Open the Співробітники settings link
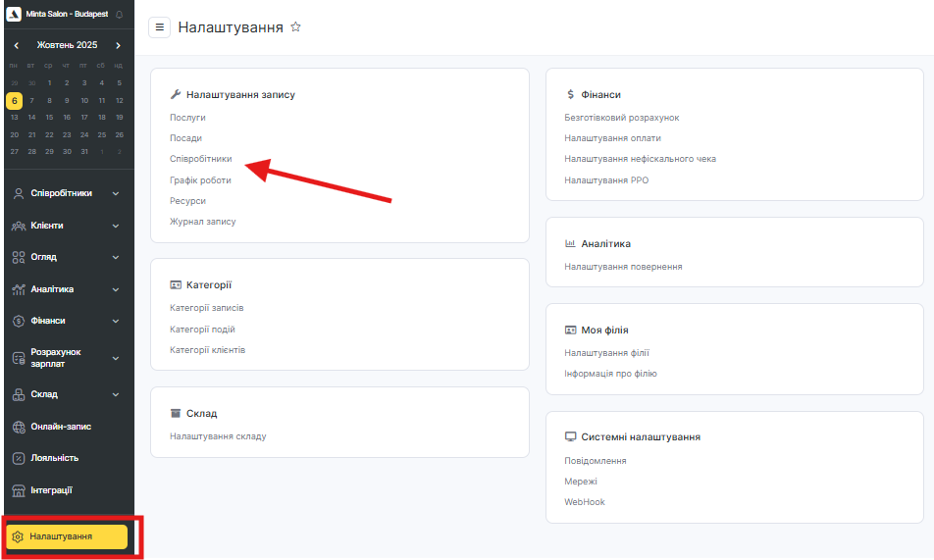The image size is (934, 560). (x=201, y=159)
